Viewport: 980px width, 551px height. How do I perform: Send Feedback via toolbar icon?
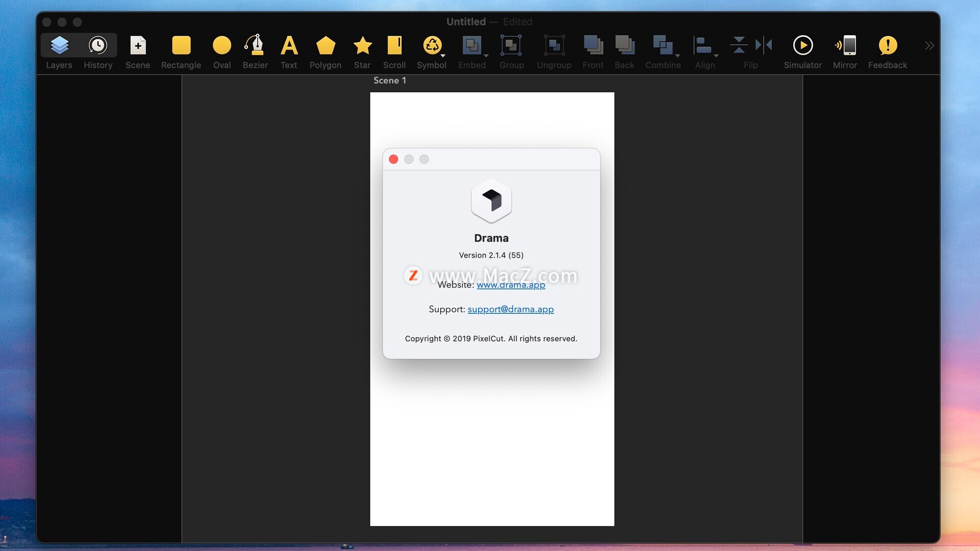click(x=887, y=46)
